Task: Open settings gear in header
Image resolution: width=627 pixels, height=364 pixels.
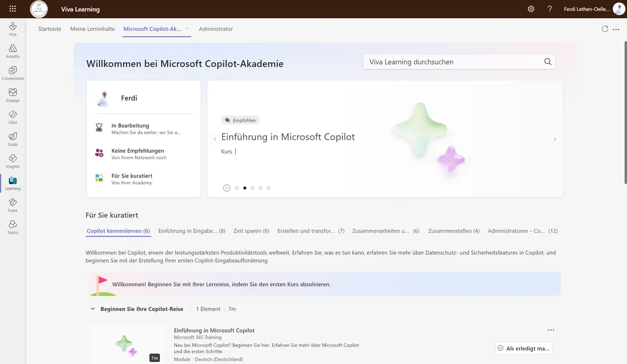Action: tap(531, 9)
